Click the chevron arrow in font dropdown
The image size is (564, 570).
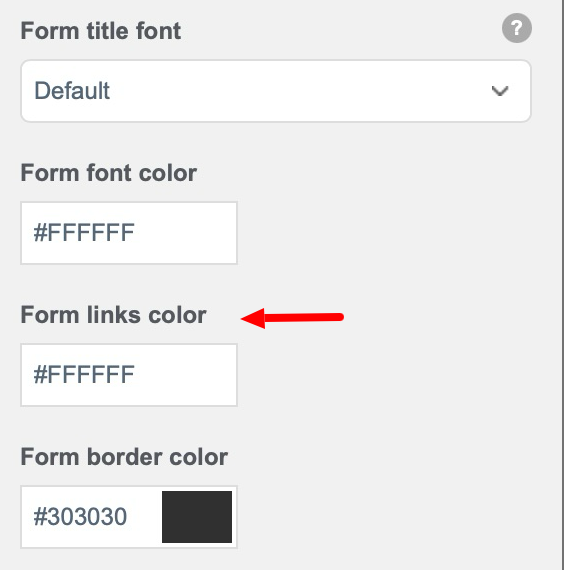(500, 91)
